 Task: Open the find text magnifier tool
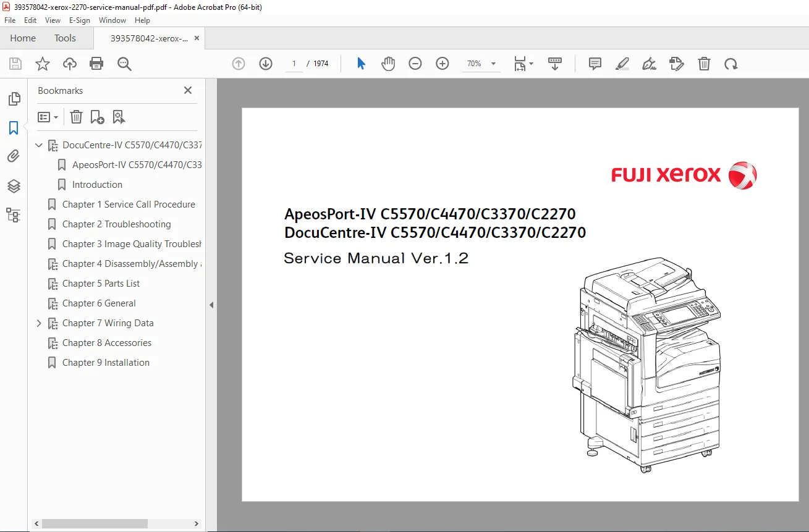pos(124,64)
